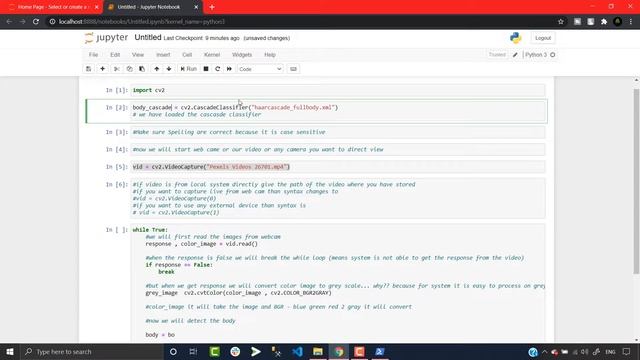Click the ENG language indicator

pyautogui.click(x=610, y=351)
